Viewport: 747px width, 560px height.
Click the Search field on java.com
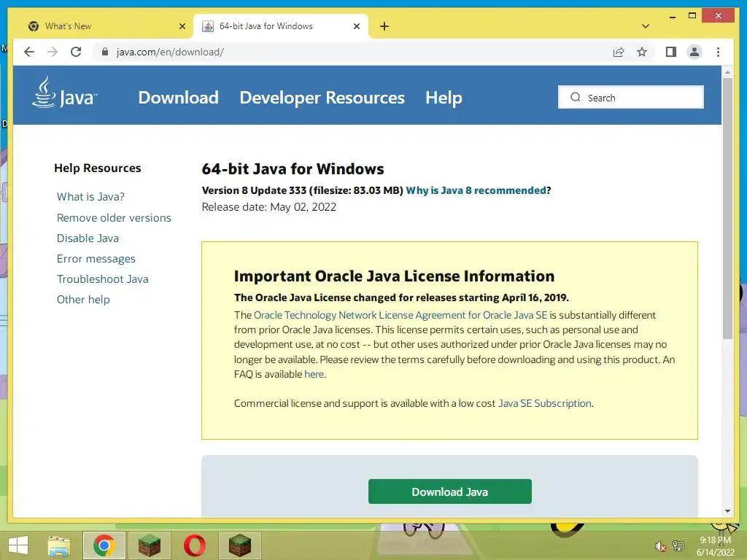click(631, 97)
